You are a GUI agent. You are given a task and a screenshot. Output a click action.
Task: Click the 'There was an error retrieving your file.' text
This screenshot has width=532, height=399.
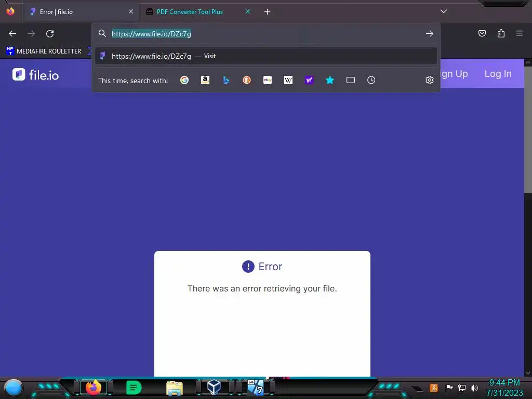click(x=262, y=288)
